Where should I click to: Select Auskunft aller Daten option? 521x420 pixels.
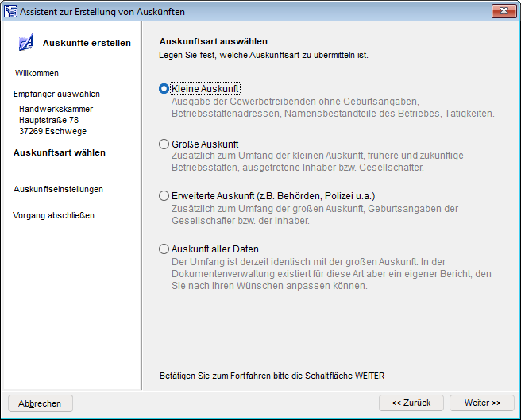click(164, 249)
